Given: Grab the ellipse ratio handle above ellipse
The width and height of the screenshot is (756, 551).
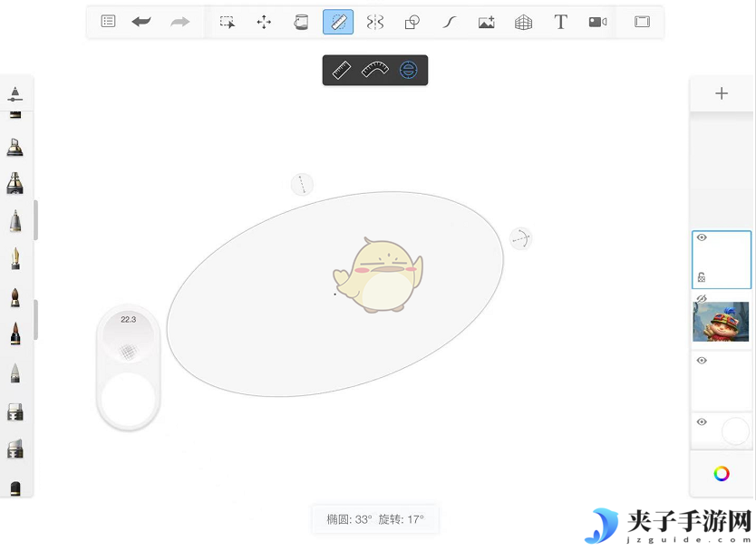Looking at the screenshot, I should click(x=302, y=185).
